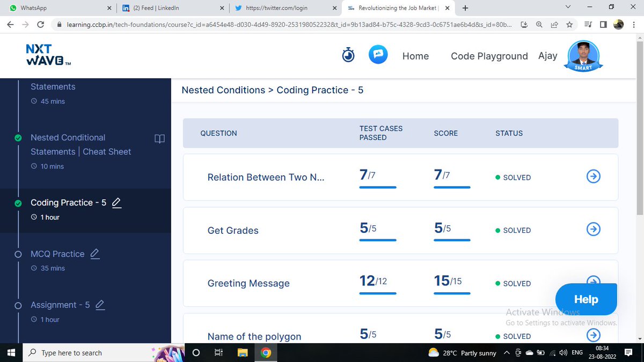Open Chrome side panel icon
Viewport: 644px width, 362px height.
tap(603, 25)
